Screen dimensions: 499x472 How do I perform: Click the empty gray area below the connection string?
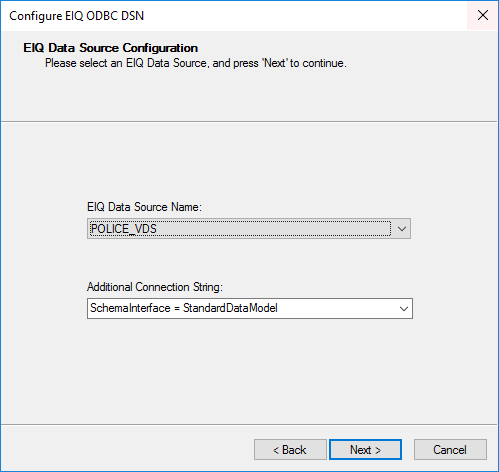coord(250,370)
